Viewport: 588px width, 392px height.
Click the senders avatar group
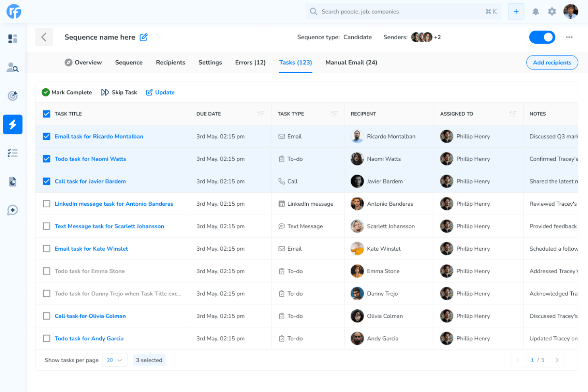[x=422, y=37]
